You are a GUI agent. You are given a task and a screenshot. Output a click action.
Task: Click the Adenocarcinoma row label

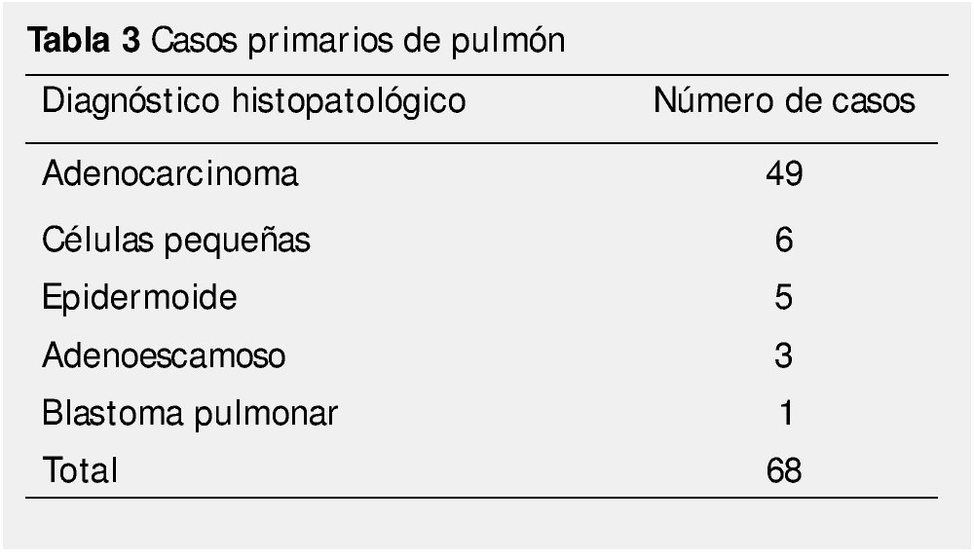[x=169, y=174]
